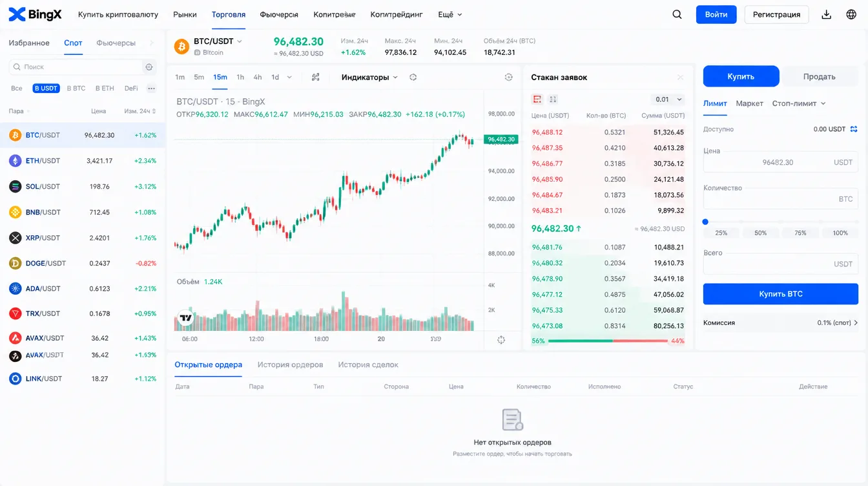The image size is (868, 486).
Task: Click the download app icon
Action: [x=827, y=14]
